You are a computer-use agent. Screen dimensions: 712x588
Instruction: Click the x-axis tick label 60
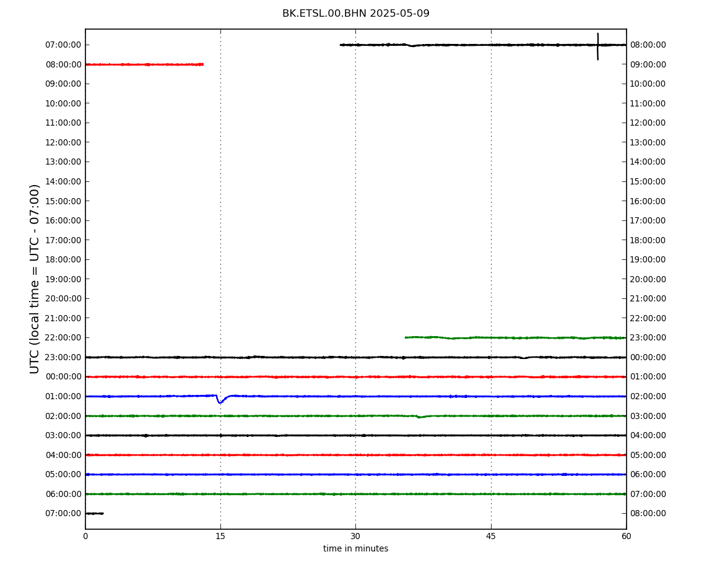point(626,536)
